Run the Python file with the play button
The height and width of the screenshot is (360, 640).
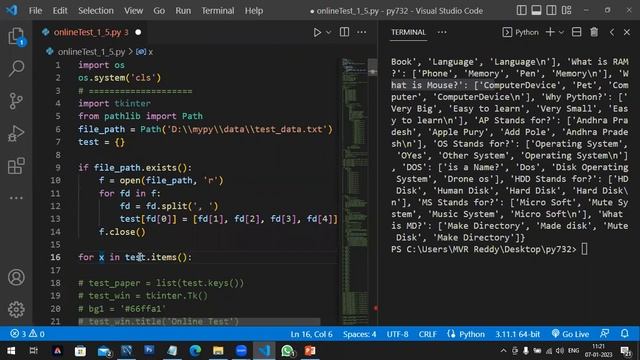[x=317, y=32]
